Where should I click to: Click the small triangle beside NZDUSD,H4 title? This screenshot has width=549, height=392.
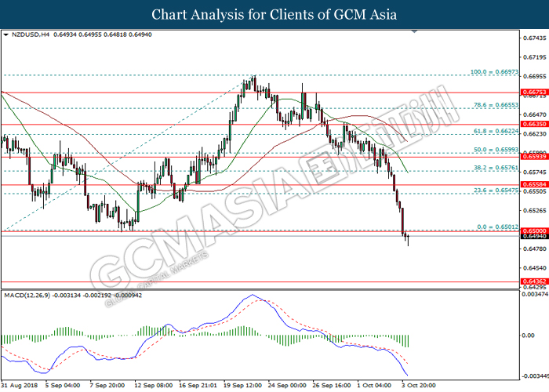tap(5, 34)
